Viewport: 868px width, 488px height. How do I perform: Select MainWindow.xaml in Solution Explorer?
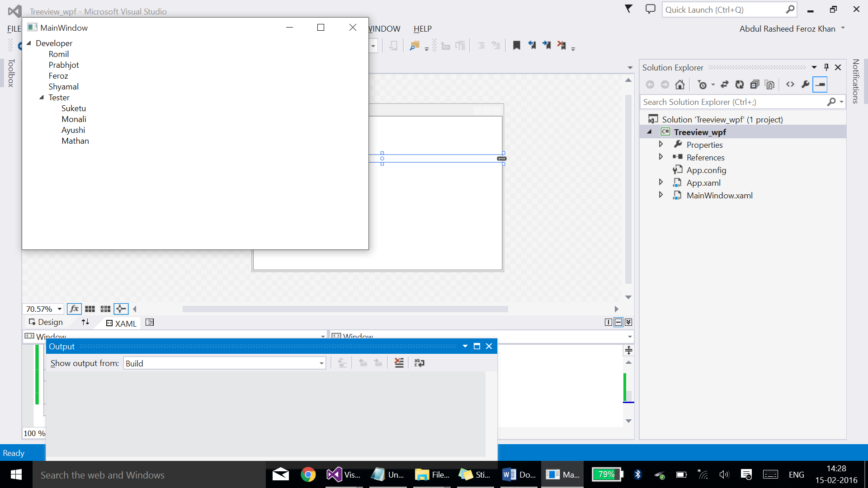pyautogui.click(x=719, y=195)
